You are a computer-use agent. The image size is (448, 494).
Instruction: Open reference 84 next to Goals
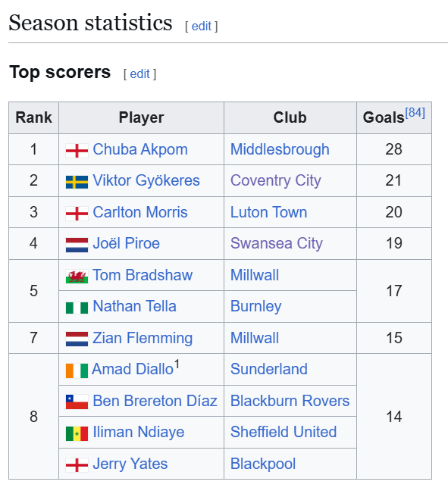(x=415, y=112)
